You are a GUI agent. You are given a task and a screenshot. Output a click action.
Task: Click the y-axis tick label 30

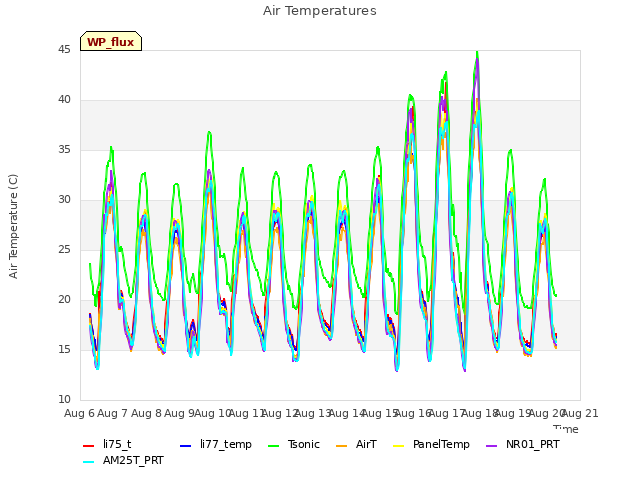(x=64, y=200)
